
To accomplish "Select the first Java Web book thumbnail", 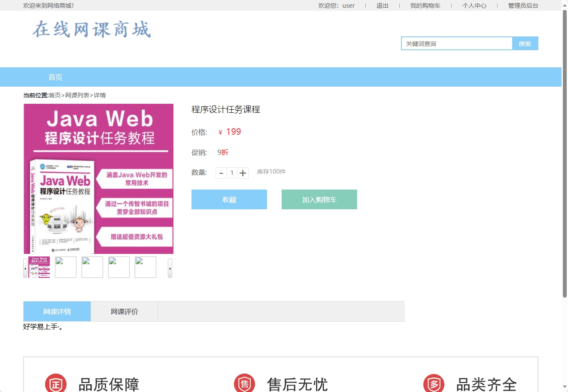I will (x=39, y=267).
